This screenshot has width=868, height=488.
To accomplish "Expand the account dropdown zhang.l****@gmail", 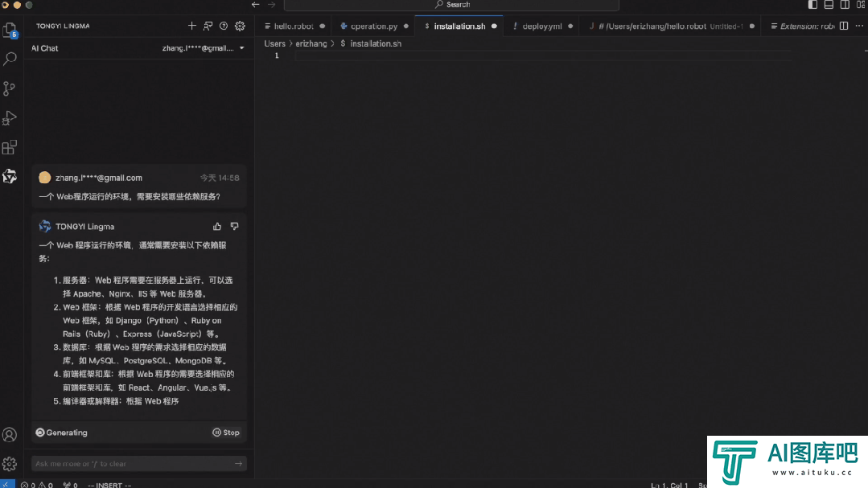I will [204, 48].
